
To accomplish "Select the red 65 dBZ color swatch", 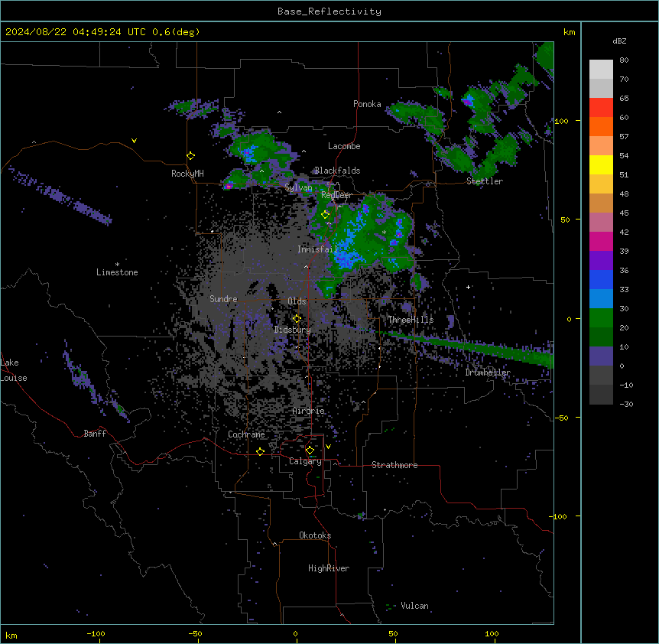I will pos(601,108).
